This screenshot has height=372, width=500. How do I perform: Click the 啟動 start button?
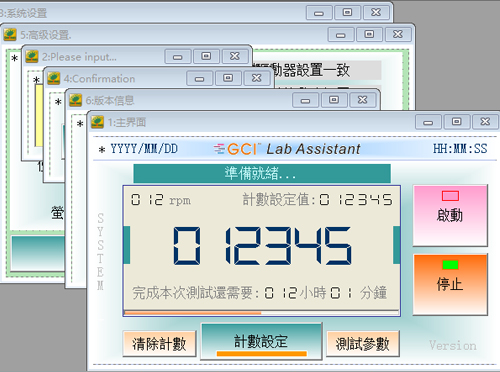450,216
